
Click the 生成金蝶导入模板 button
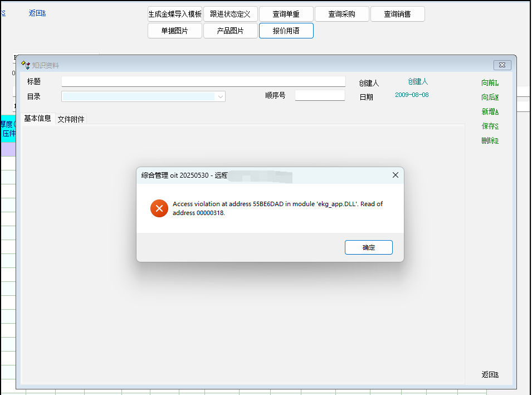tap(174, 14)
